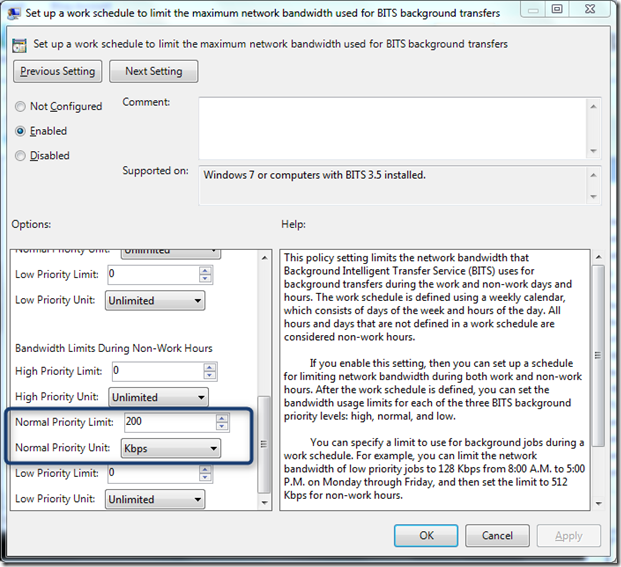Increase non-work High Priority Limit value
Viewport: 621px width, 567px height.
point(210,367)
